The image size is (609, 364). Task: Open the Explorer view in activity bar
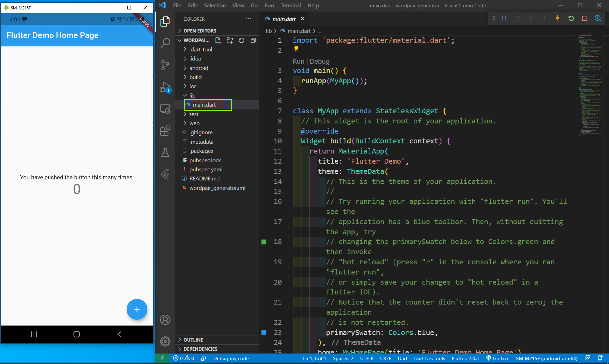click(165, 21)
